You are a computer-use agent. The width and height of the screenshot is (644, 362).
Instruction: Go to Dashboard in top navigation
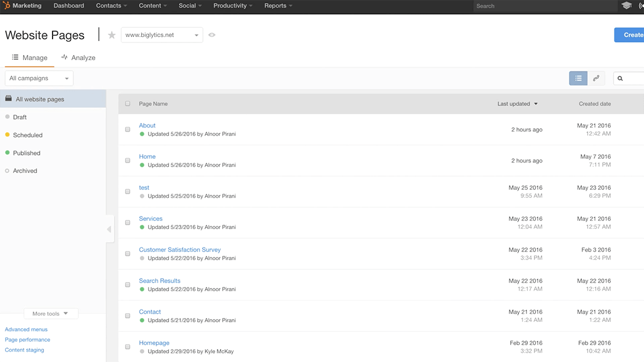[x=69, y=5]
